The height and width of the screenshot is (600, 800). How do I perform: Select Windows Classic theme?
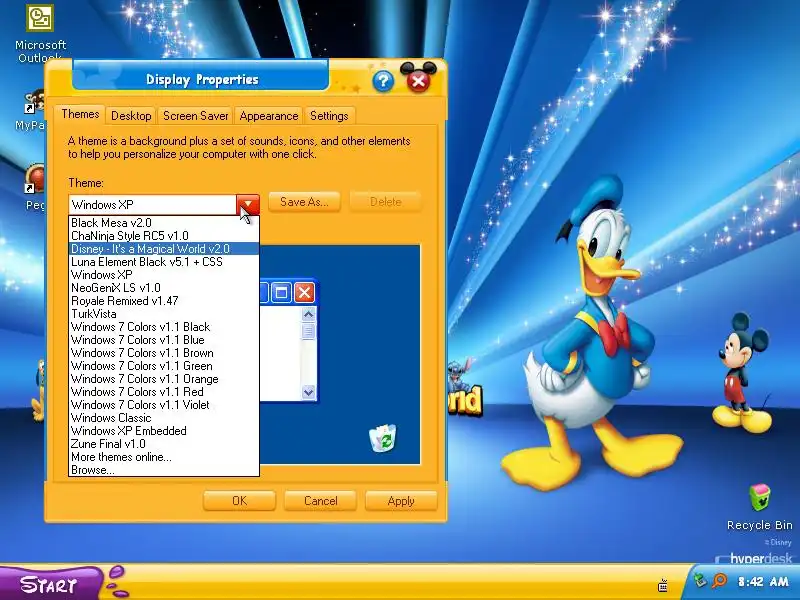[x=164, y=418]
